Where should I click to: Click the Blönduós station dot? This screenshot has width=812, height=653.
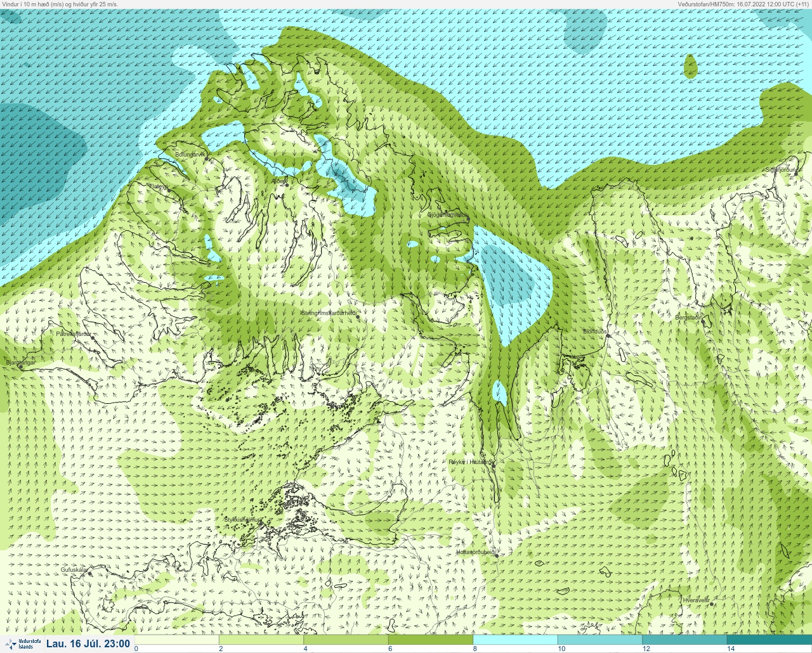[608, 336]
